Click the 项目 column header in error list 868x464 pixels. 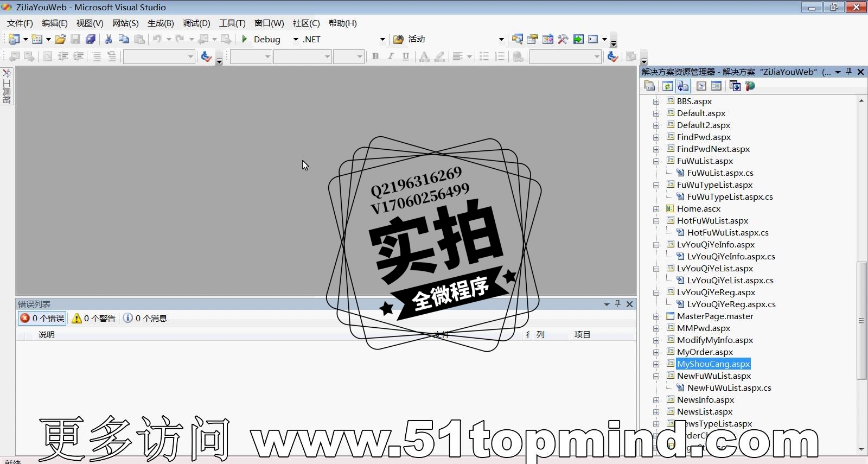pyautogui.click(x=582, y=335)
